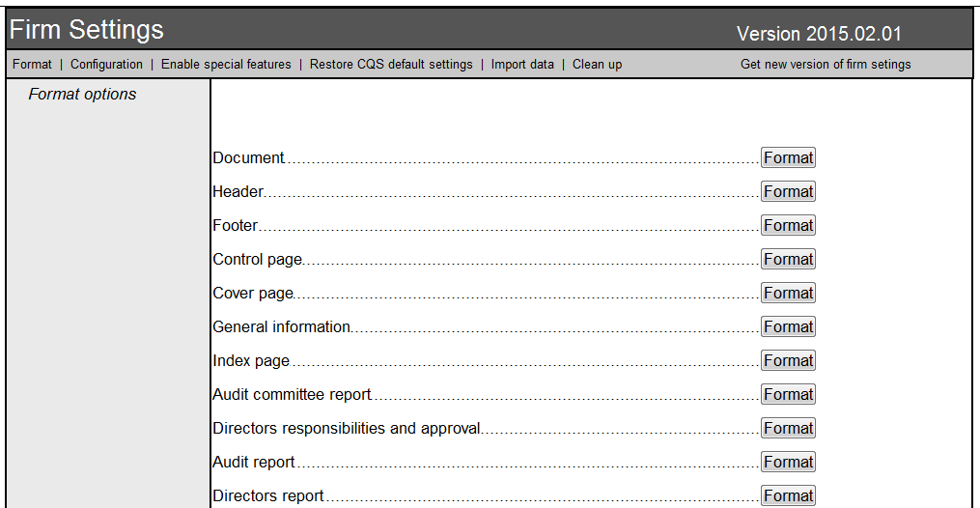Click Format button for Header

coord(788,192)
